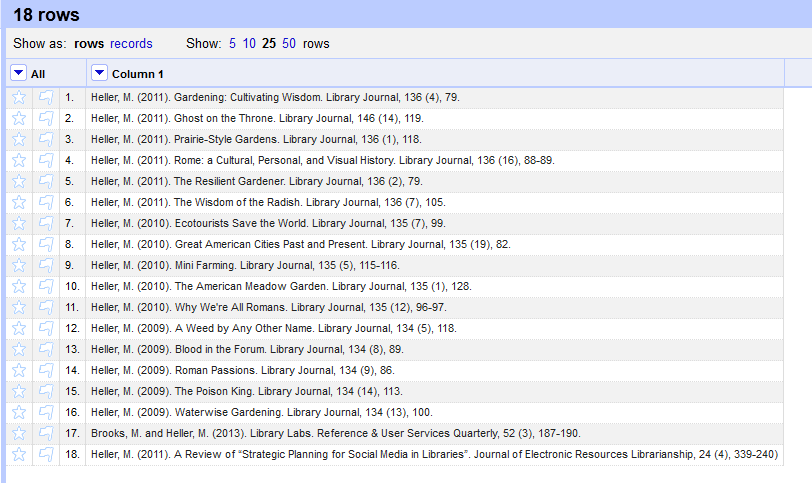Open the All column dropdown menu

pyautogui.click(x=18, y=73)
